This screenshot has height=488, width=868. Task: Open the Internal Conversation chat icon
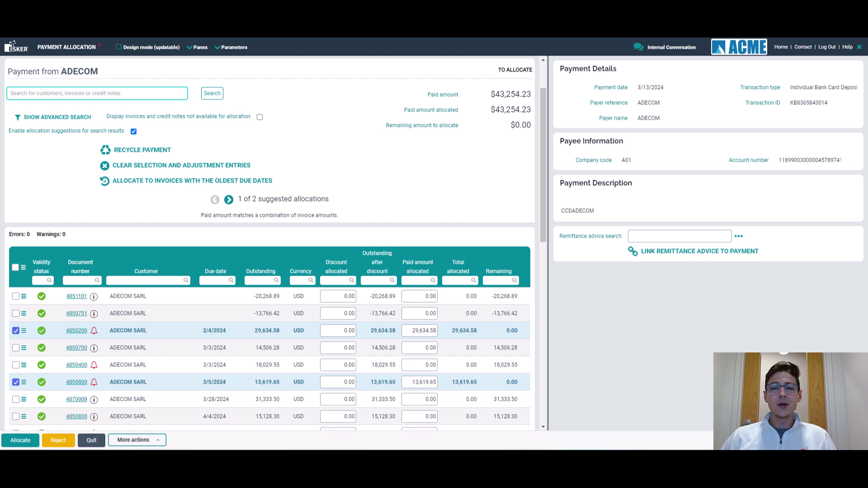[638, 47]
